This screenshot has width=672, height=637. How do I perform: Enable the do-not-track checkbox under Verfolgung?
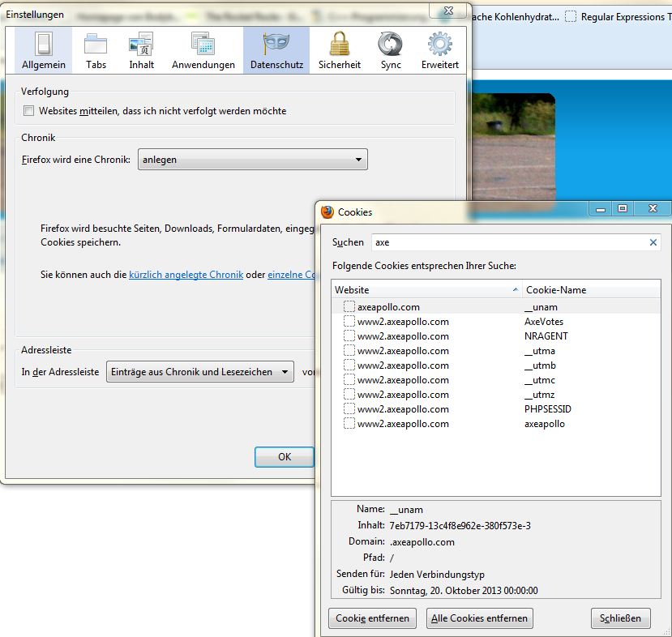coord(28,111)
